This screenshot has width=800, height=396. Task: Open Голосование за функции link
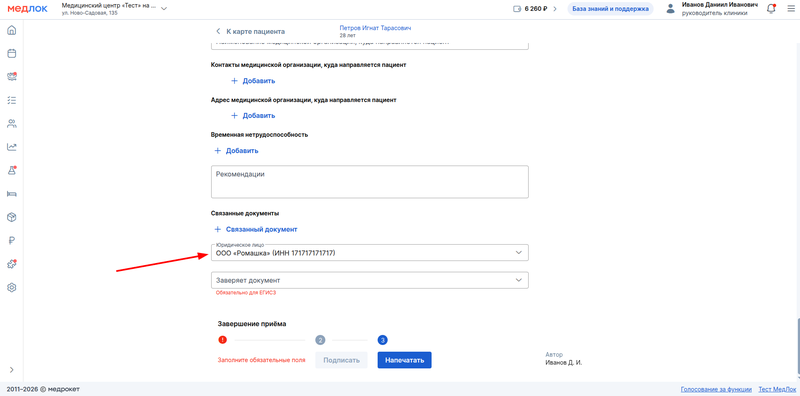716,389
